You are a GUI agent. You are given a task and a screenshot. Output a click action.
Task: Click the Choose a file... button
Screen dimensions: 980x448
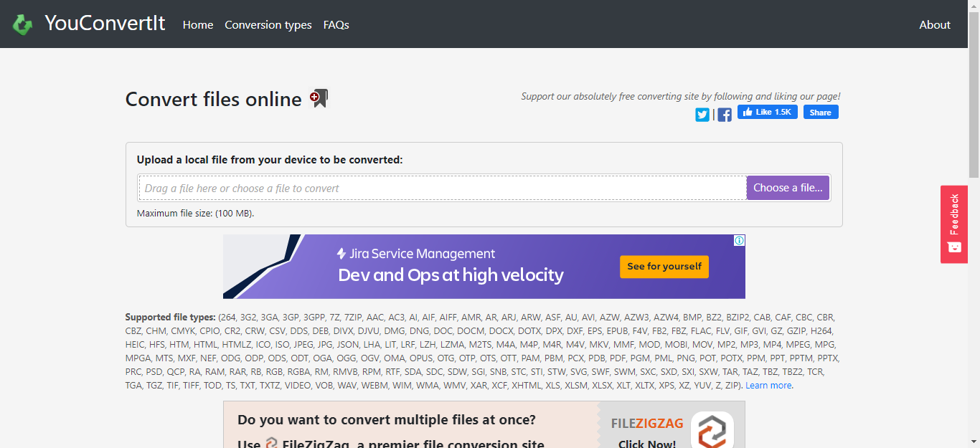tap(788, 188)
